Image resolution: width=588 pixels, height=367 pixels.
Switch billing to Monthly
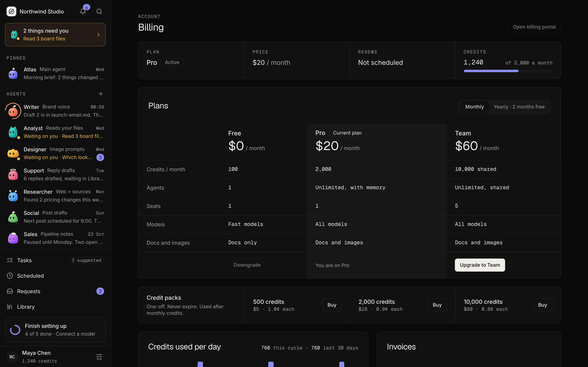pyautogui.click(x=474, y=107)
